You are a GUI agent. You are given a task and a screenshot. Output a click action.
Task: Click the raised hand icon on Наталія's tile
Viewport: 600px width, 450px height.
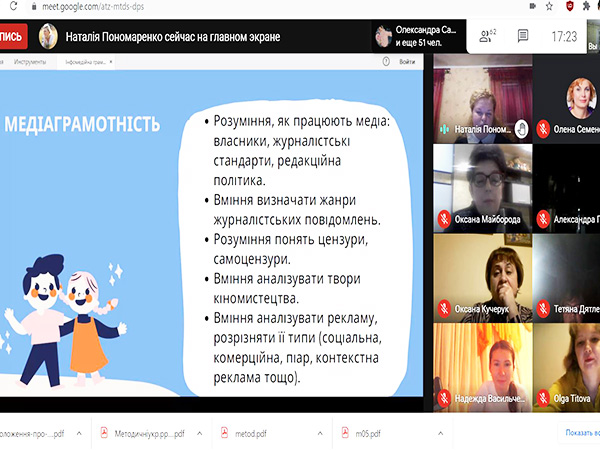(x=522, y=129)
